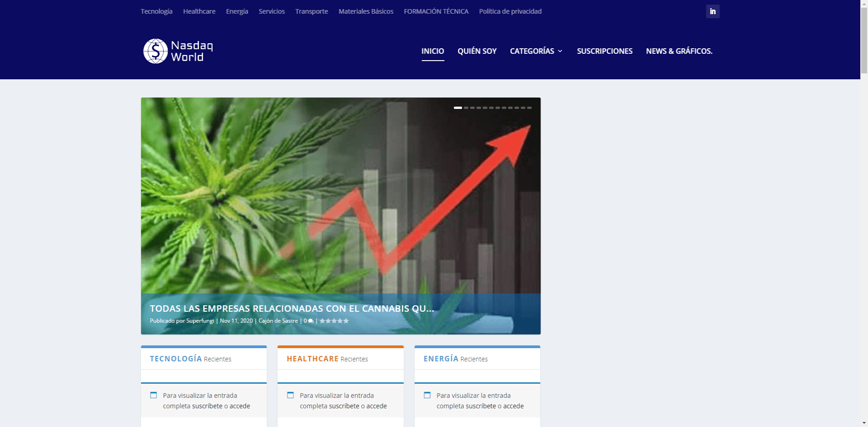The width and height of the screenshot is (868, 427).
Task: Open Política de privacidad link
Action: coord(510,11)
